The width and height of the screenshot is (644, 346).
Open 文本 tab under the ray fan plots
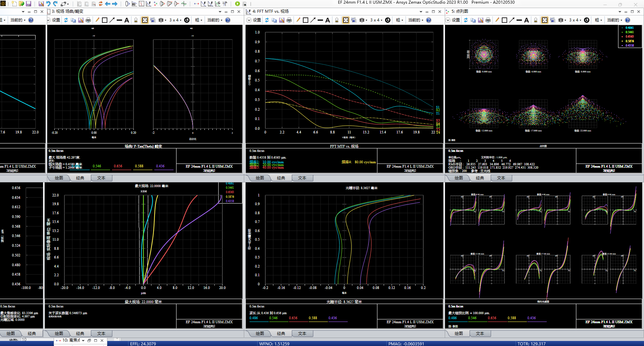(480, 334)
